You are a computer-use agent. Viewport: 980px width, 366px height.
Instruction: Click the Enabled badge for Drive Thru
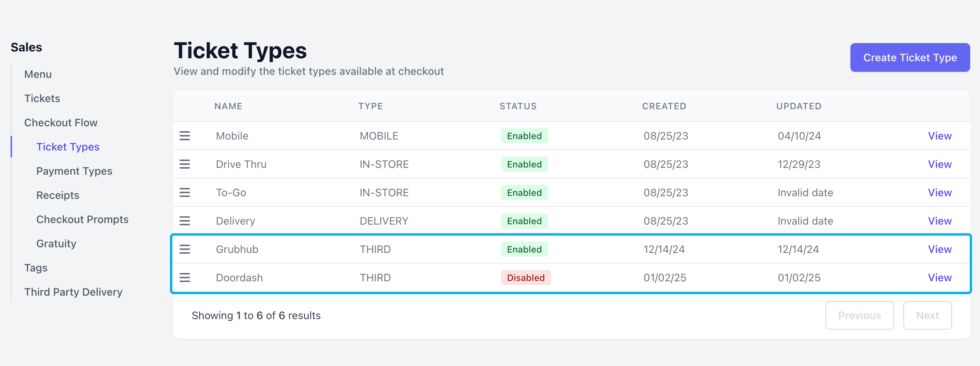524,164
